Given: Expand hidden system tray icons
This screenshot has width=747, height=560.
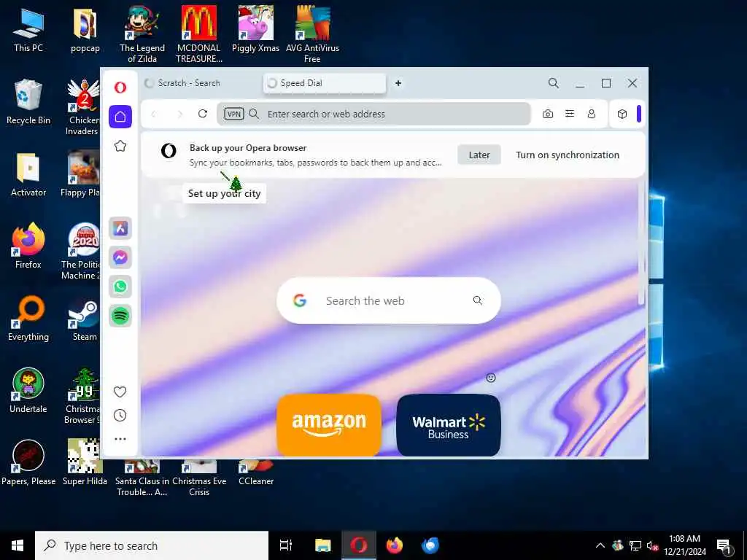Looking at the screenshot, I should click(600, 545).
